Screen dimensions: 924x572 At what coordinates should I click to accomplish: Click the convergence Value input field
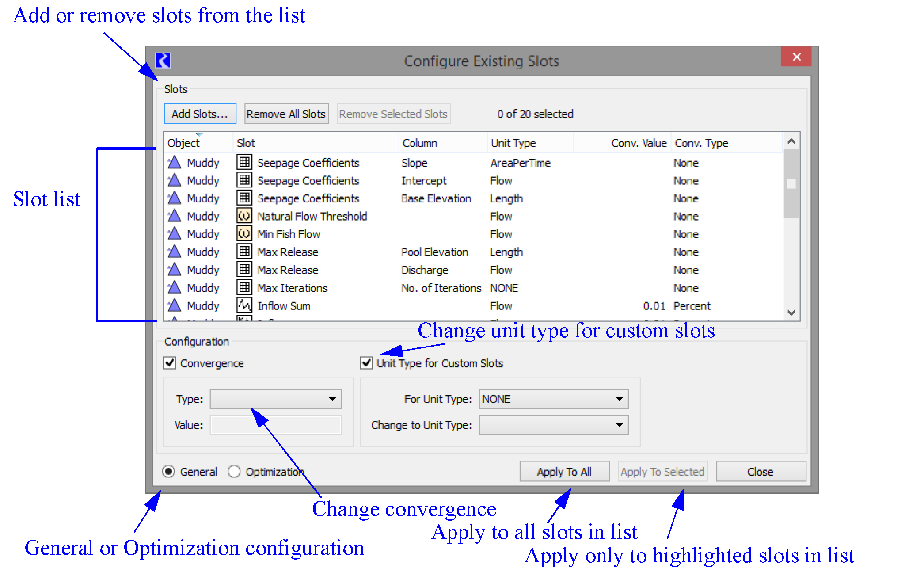point(276,425)
